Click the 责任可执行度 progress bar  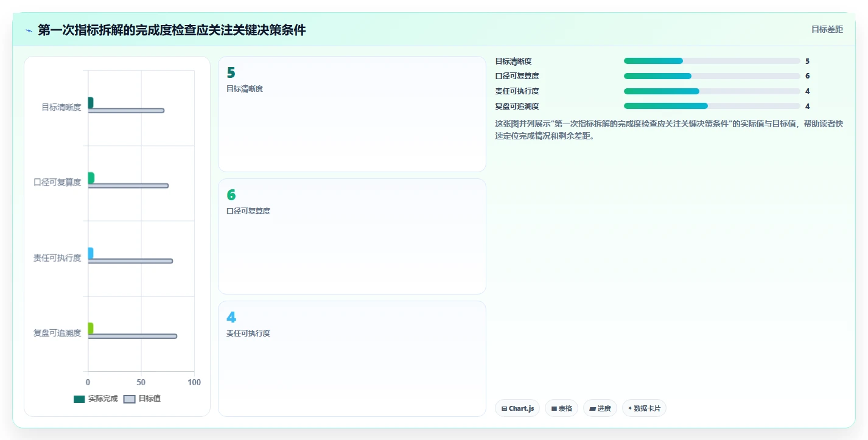pos(712,91)
